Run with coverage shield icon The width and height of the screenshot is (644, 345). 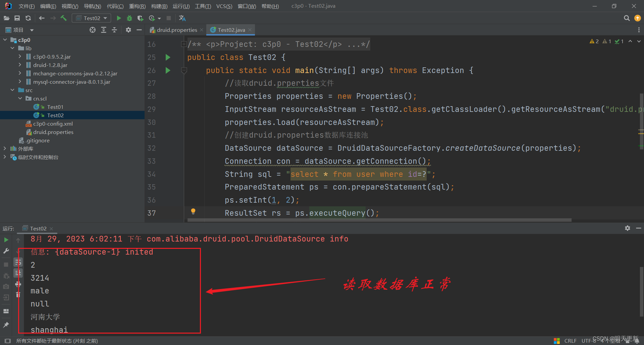(141, 18)
